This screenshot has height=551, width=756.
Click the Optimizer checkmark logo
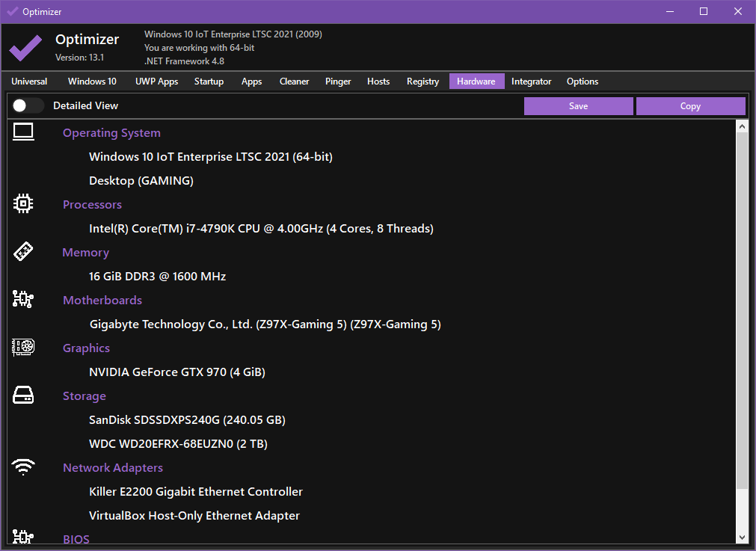point(25,48)
